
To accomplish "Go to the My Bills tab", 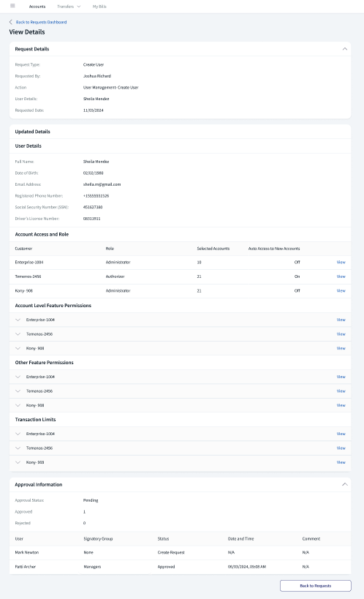I will pos(99,7).
